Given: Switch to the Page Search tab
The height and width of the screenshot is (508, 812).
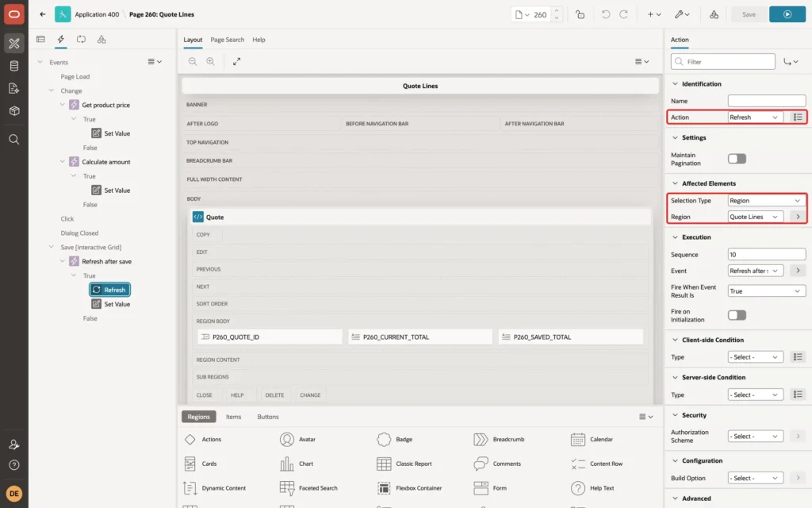Looking at the screenshot, I should 227,40.
